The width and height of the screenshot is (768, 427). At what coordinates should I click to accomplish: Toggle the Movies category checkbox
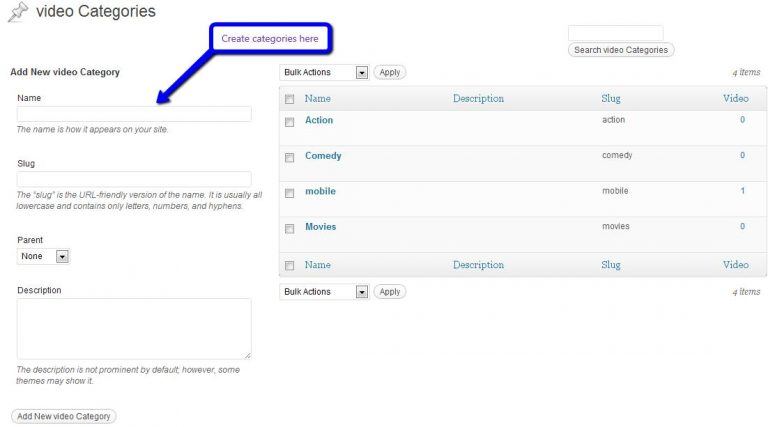click(x=289, y=229)
